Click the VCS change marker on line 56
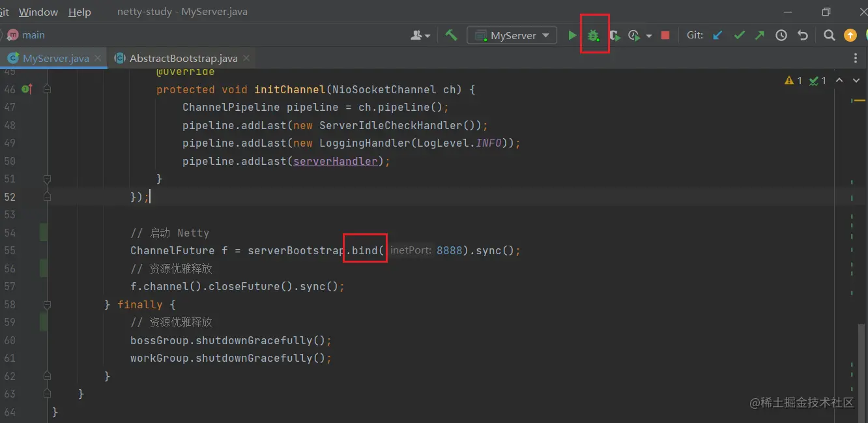Image resolution: width=868 pixels, height=423 pixels. point(44,269)
